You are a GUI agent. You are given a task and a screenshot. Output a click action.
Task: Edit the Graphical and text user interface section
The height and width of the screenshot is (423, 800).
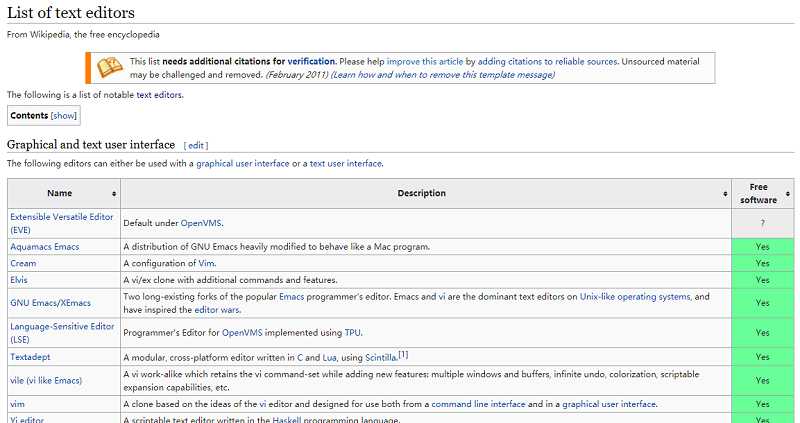pos(196,146)
